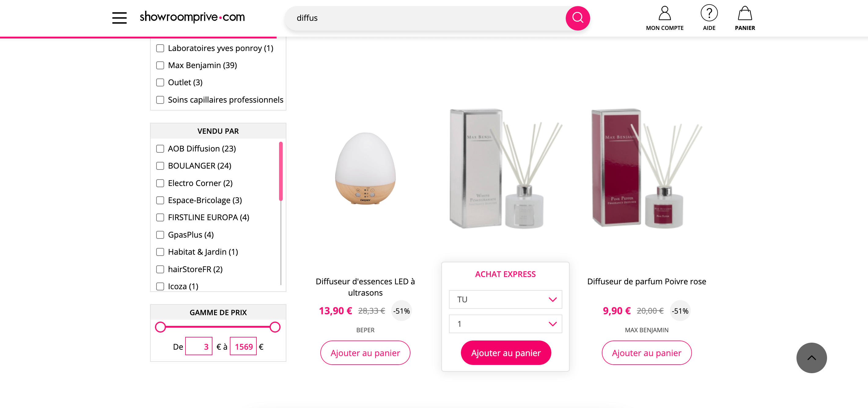Click the showroomprive.com logo
Screen dimensions: 868x408
pos(192,17)
